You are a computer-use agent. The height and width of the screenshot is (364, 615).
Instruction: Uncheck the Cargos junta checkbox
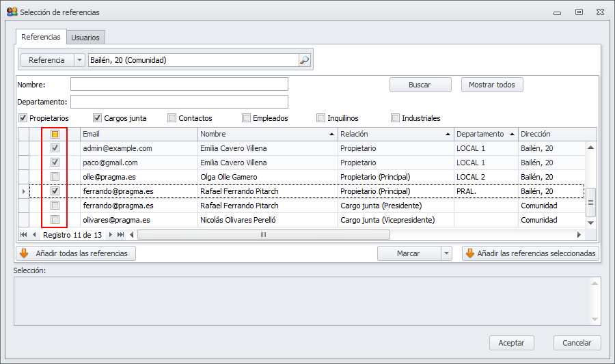98,118
